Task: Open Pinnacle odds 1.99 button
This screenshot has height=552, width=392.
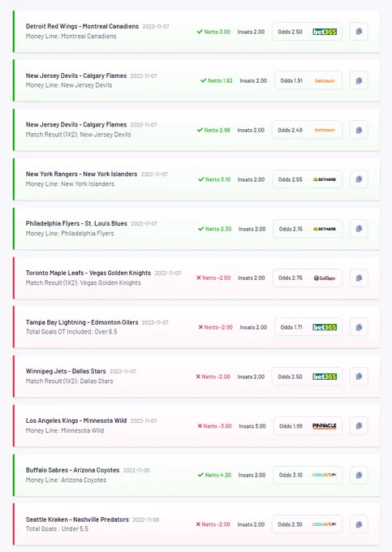Action: tap(308, 425)
